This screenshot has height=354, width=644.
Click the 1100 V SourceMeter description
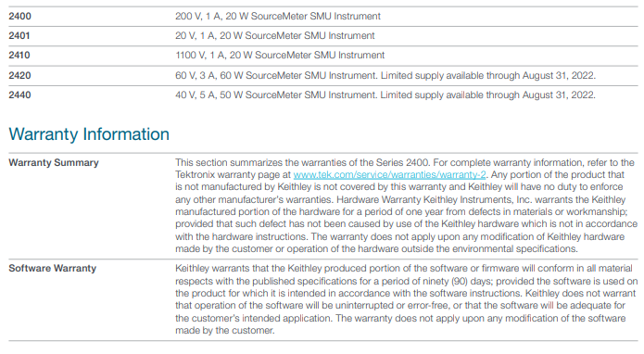(280, 55)
